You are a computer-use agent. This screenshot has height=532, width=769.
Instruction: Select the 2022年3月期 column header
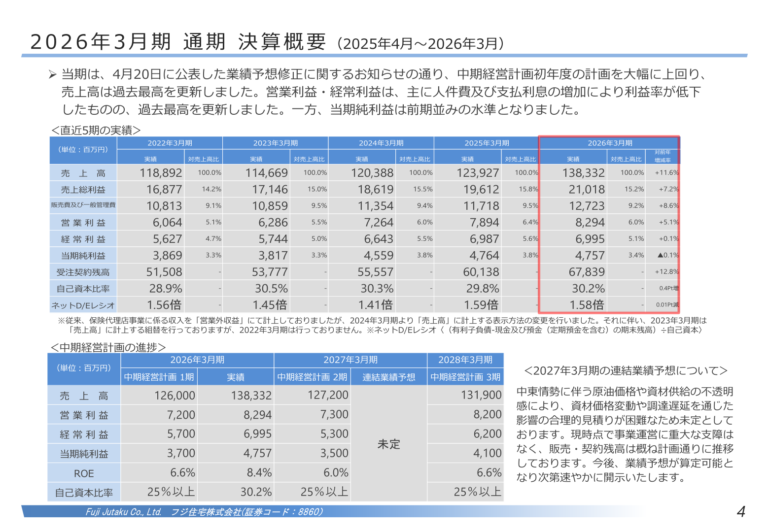[170, 143]
